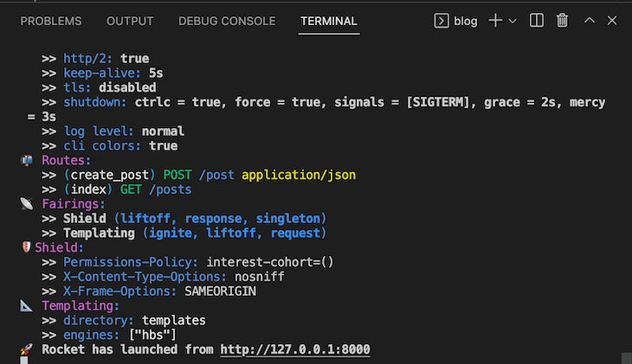
Task: Select the TERMINAL tab
Action: pos(329,21)
